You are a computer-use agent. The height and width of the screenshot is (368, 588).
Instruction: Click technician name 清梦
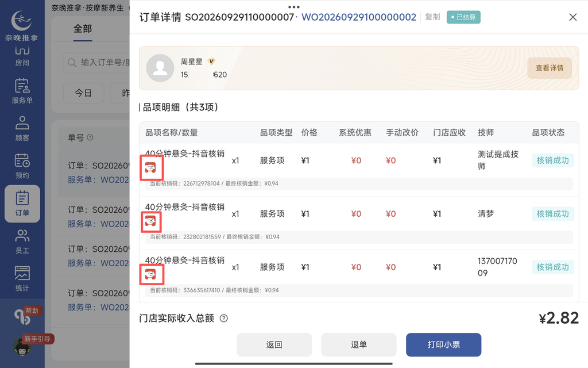(x=486, y=214)
